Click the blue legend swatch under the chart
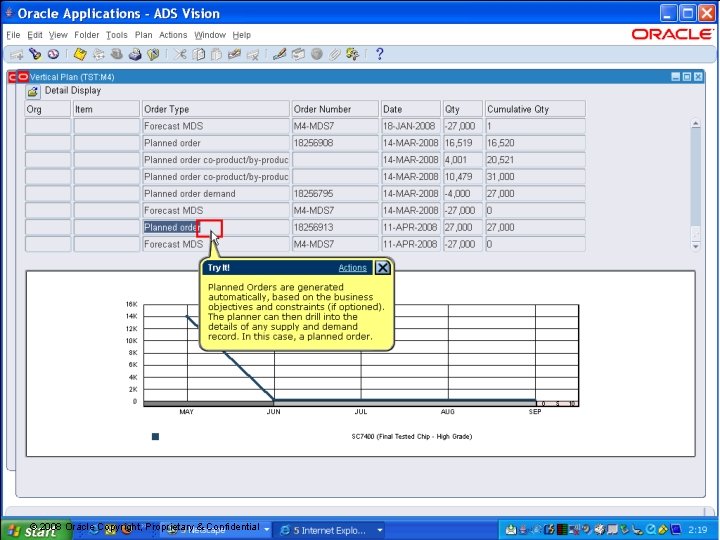This screenshot has height=540, width=720. pyautogui.click(x=155, y=436)
